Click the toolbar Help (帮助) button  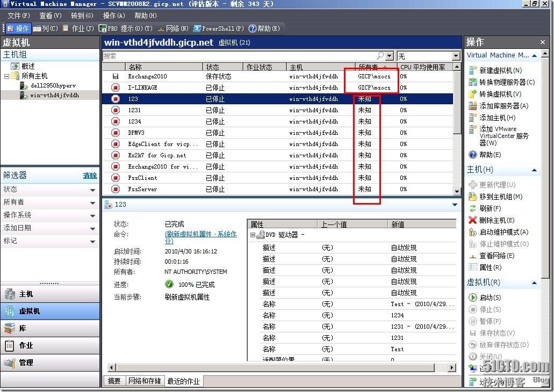(264, 28)
